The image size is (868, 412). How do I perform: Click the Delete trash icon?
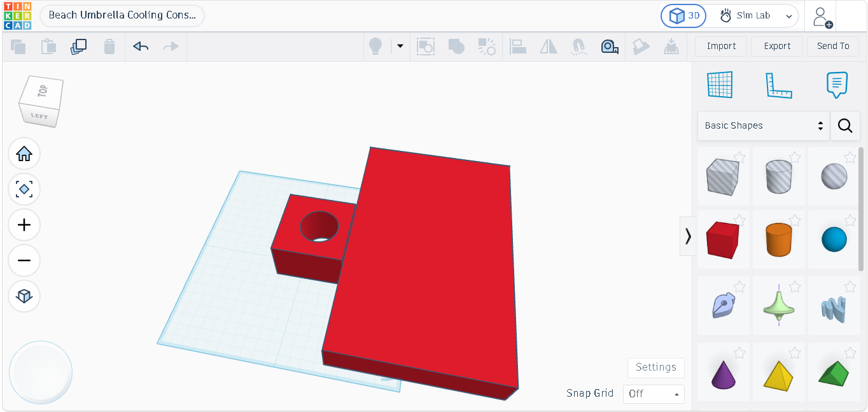109,46
